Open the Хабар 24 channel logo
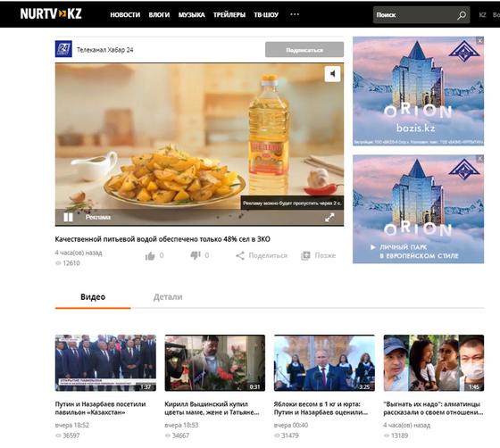The height and width of the screenshot is (448, 500). tap(63, 49)
